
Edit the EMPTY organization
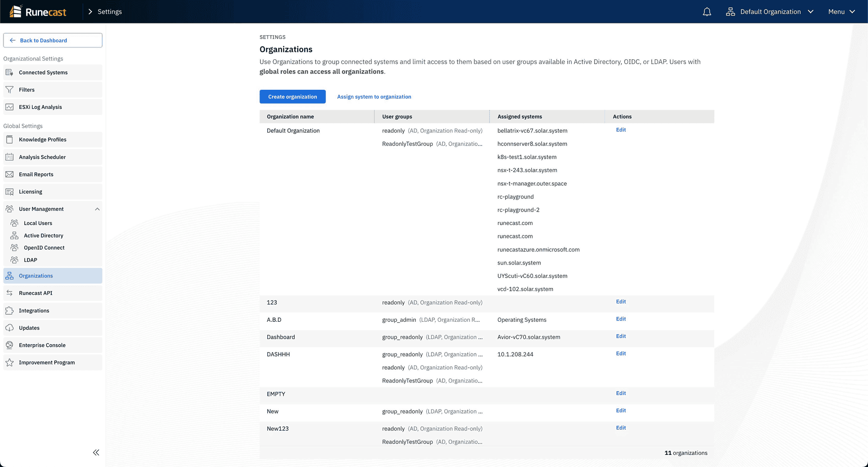[x=621, y=393]
